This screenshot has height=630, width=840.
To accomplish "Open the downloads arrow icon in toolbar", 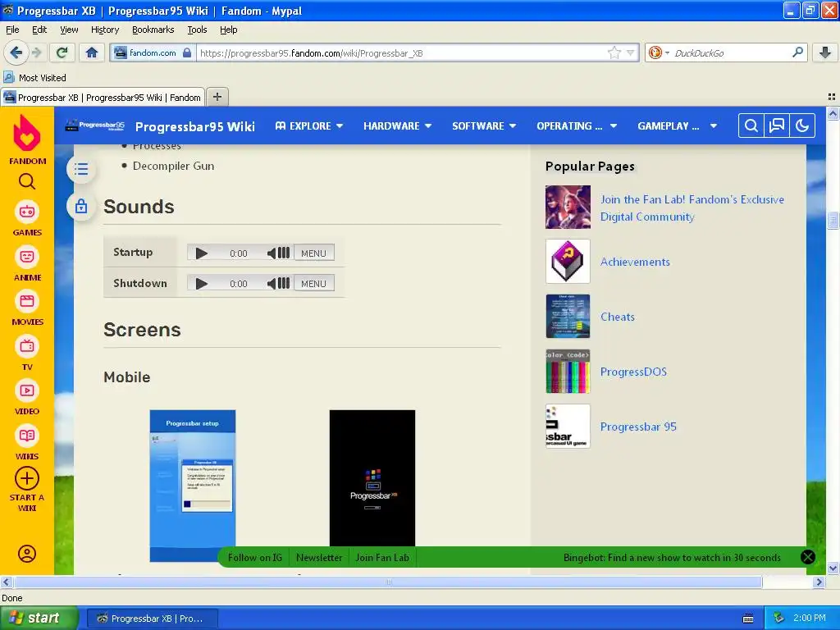I will 825,52.
